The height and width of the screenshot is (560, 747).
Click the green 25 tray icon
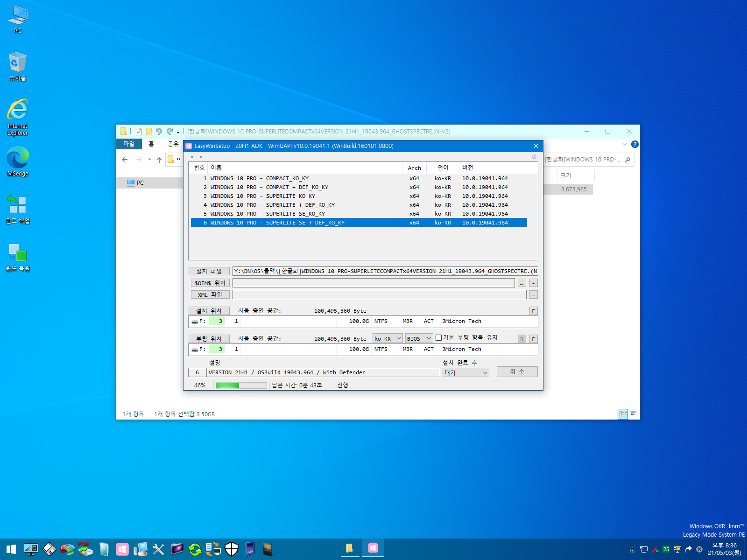(666, 549)
